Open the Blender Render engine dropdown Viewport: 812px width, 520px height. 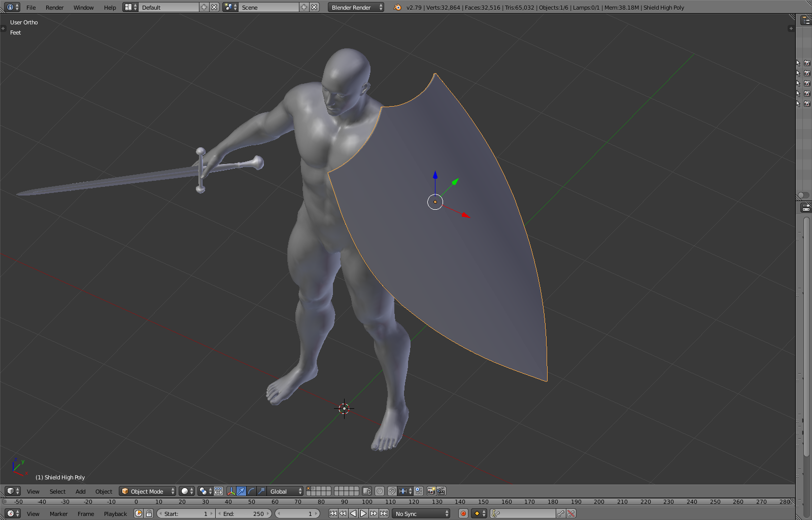pos(356,7)
